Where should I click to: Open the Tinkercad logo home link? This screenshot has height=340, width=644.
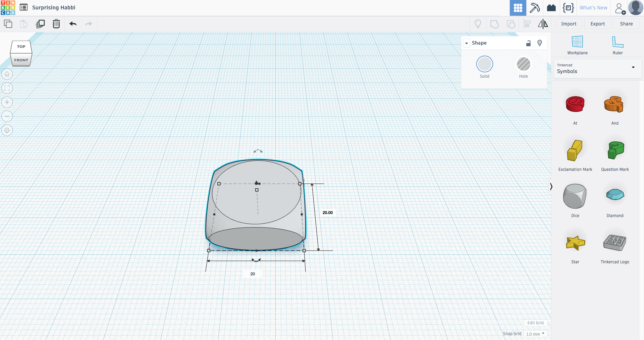click(x=8, y=7)
